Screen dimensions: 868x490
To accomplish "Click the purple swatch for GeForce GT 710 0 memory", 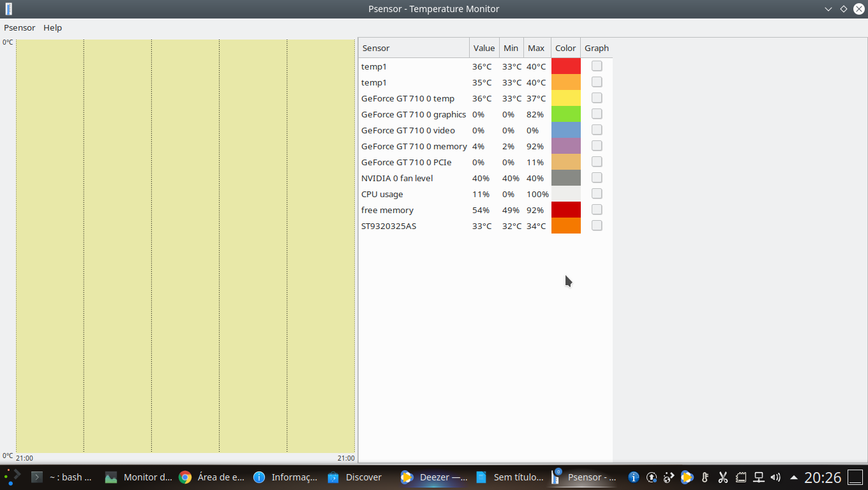I will click(x=566, y=146).
